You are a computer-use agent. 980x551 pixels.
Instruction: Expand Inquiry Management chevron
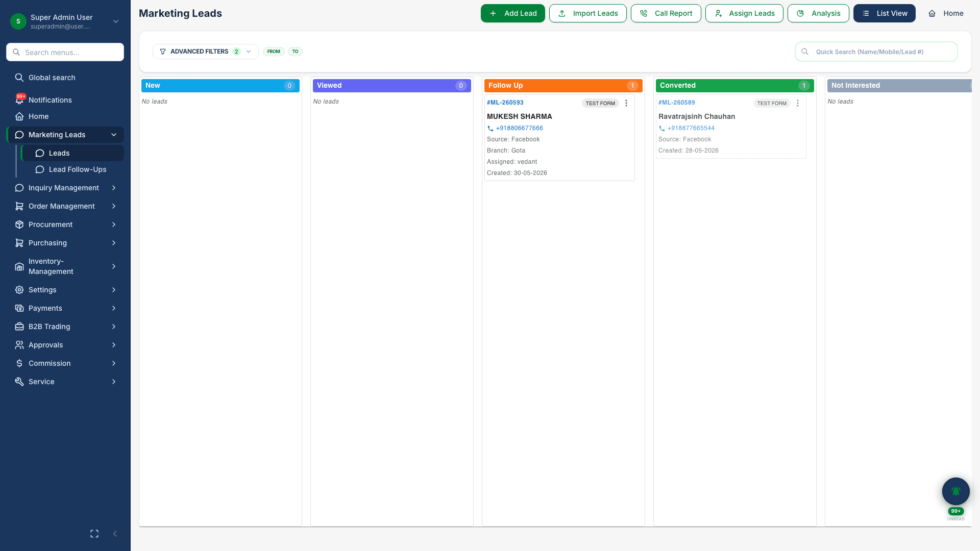pyautogui.click(x=114, y=188)
